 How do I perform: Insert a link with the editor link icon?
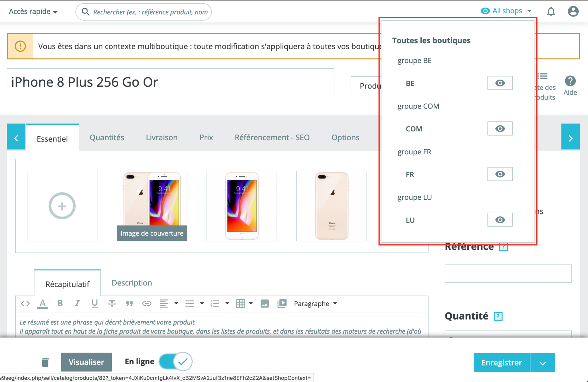pos(147,303)
